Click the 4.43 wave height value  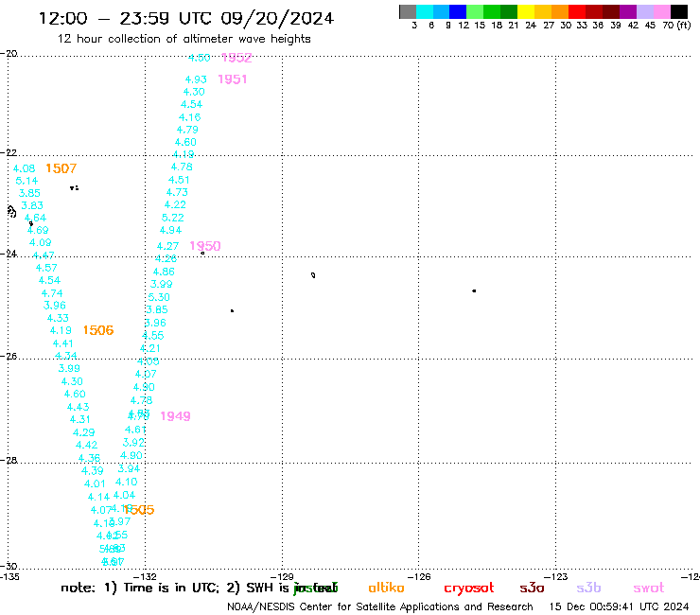[79, 407]
